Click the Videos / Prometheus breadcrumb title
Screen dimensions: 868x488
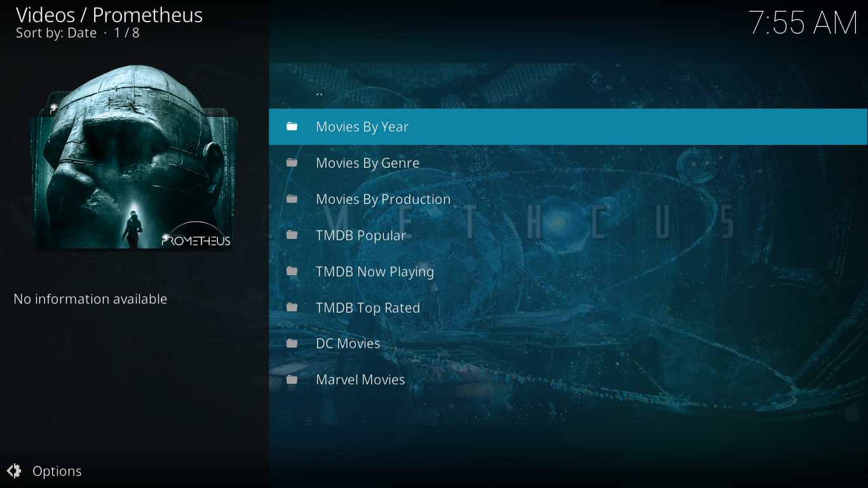(x=109, y=15)
